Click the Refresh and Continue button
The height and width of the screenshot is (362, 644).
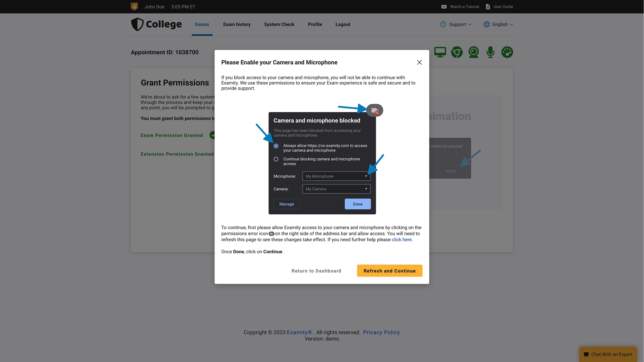point(390,271)
